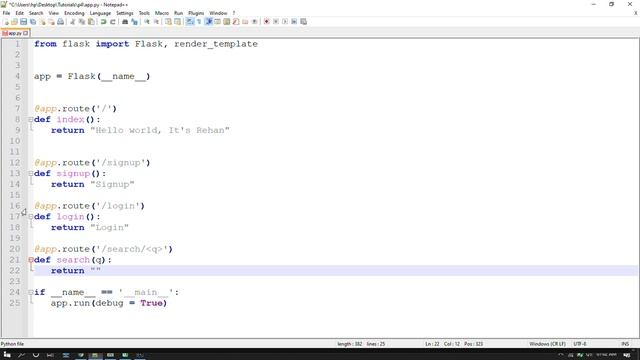Paste clipboard using the Paste toolbar icon
The image size is (640, 360).
(91, 22)
